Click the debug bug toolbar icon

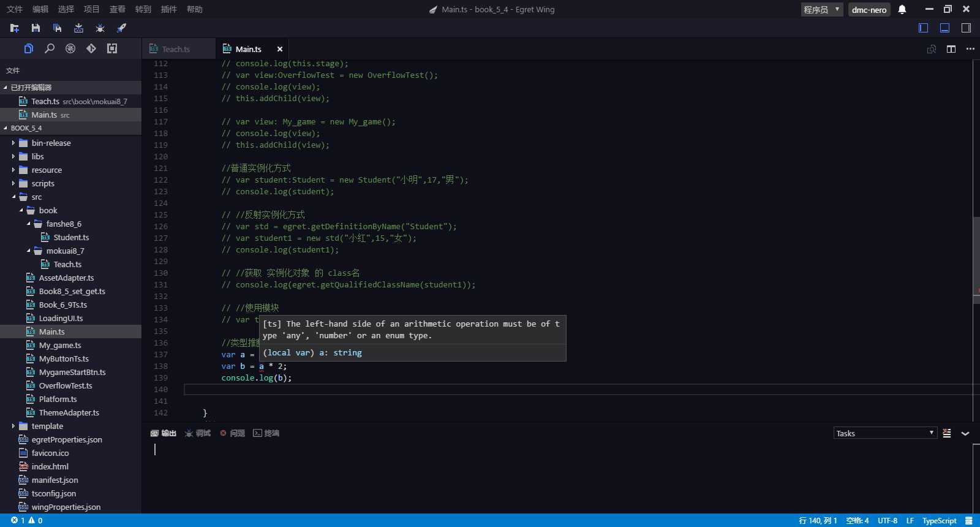pyautogui.click(x=100, y=28)
